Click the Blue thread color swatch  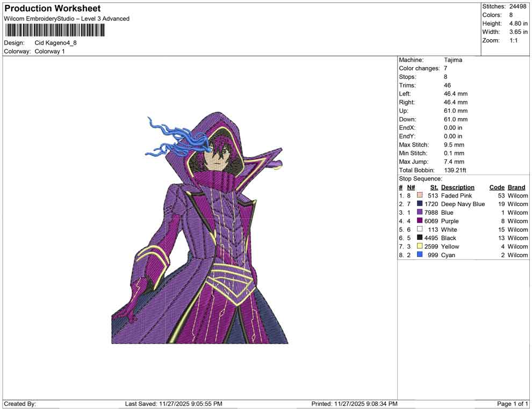420,213
